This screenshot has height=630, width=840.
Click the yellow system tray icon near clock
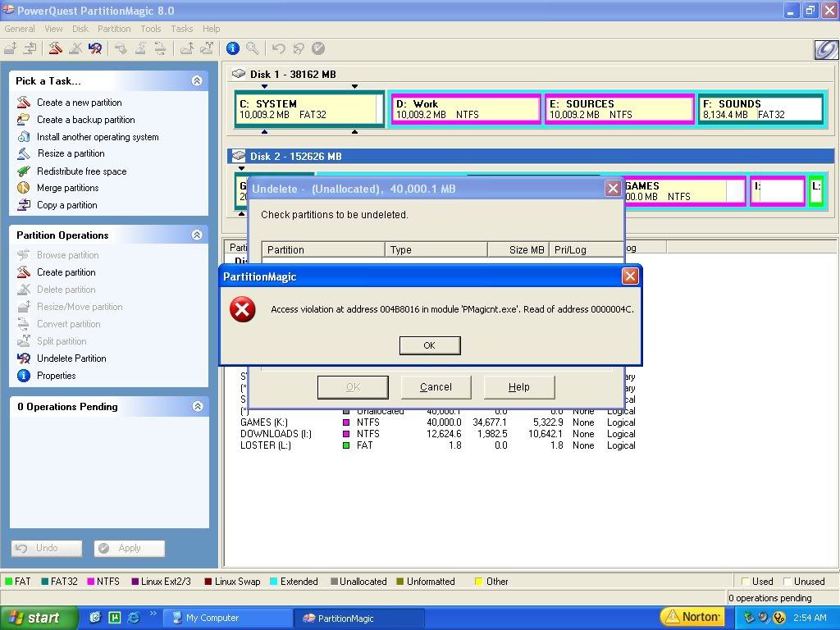click(x=779, y=618)
